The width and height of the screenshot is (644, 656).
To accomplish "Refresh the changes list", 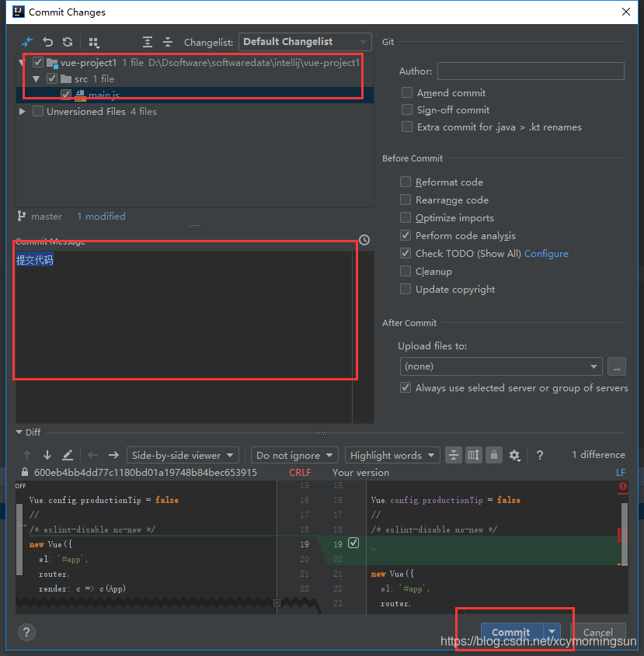I will point(68,42).
